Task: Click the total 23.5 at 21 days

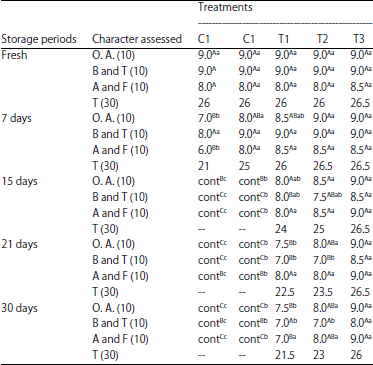Action: (x=323, y=292)
